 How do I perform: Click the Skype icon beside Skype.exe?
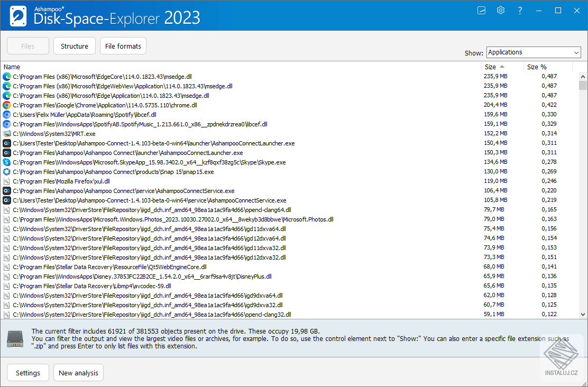coord(7,162)
